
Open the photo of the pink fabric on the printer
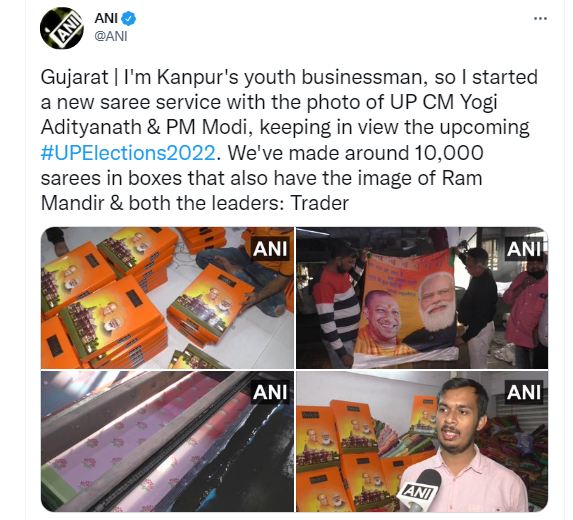tap(167, 441)
